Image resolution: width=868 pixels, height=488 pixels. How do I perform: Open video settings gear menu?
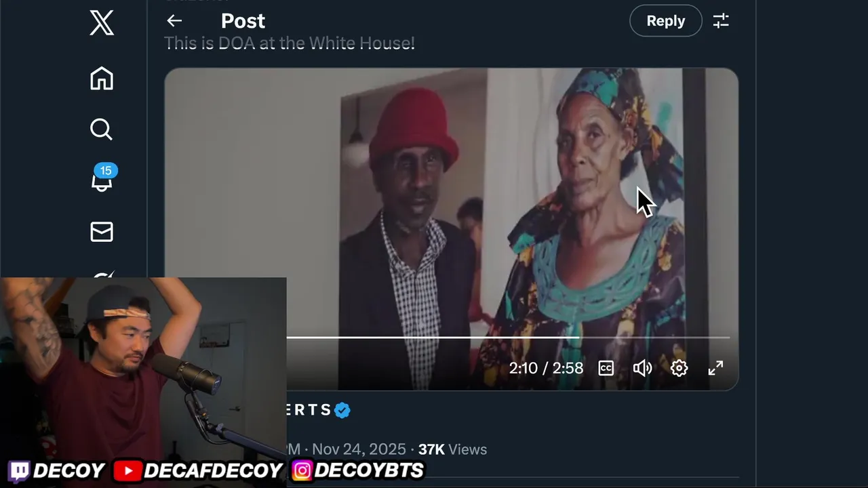coord(679,368)
